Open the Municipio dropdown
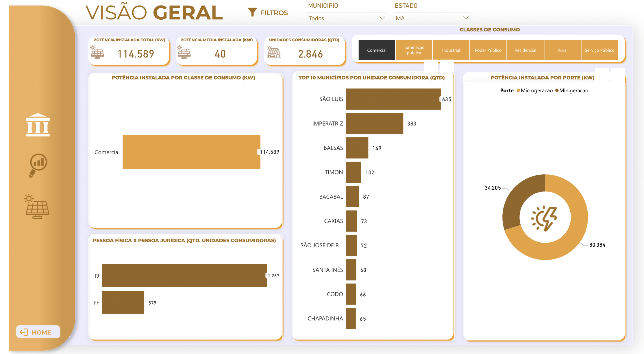Screen dimensions: 644x354 [346, 18]
